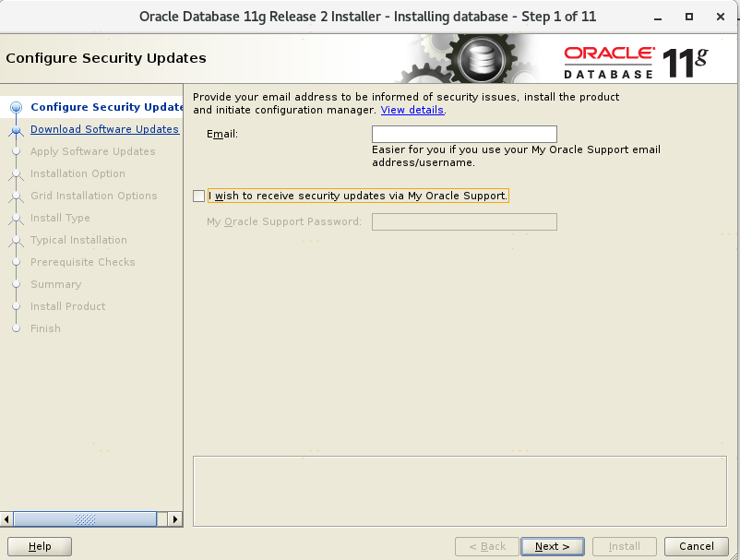Focus the Email input field

[x=464, y=134]
